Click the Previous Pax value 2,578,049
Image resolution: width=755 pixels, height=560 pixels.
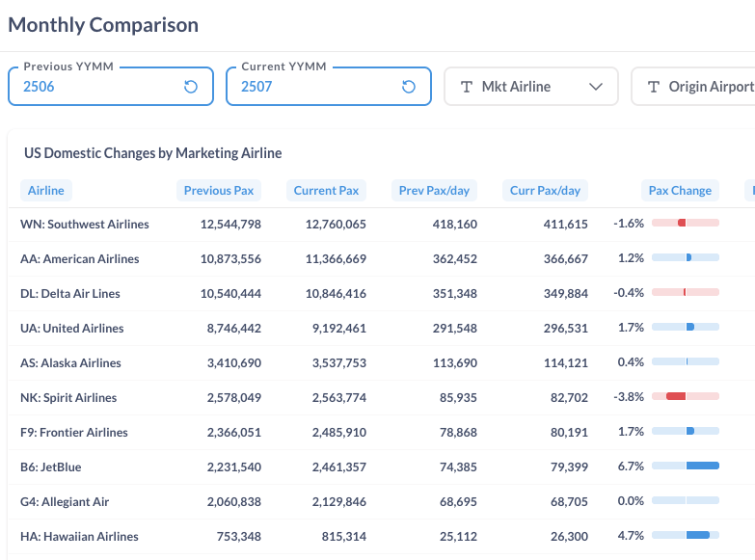pyautogui.click(x=234, y=397)
